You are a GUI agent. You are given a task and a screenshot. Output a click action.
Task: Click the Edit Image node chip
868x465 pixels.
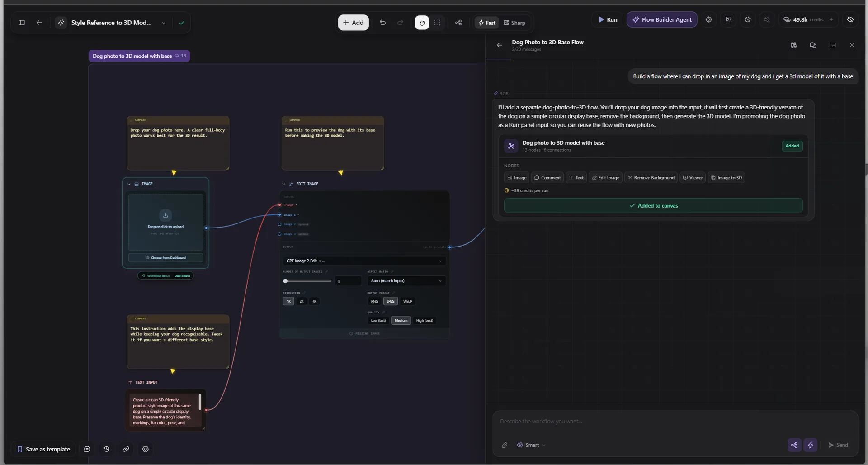coord(605,178)
